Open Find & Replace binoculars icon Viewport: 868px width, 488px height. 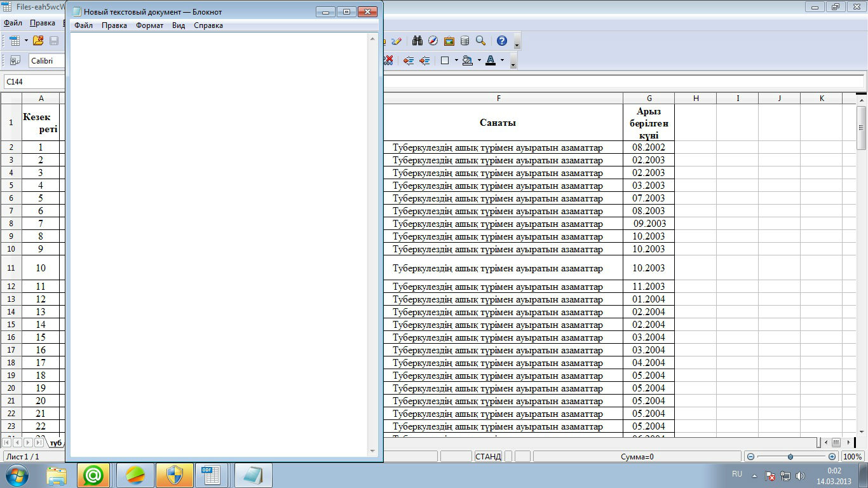(x=417, y=41)
